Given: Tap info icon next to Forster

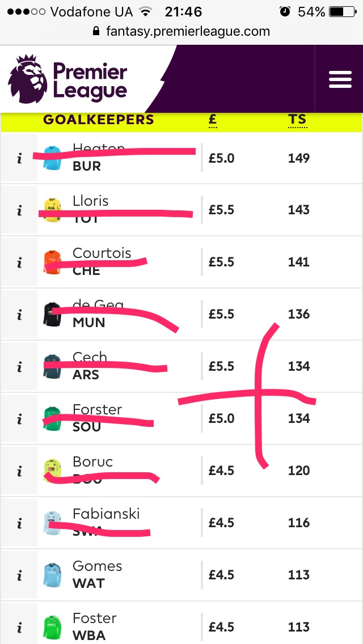Looking at the screenshot, I should (19, 418).
